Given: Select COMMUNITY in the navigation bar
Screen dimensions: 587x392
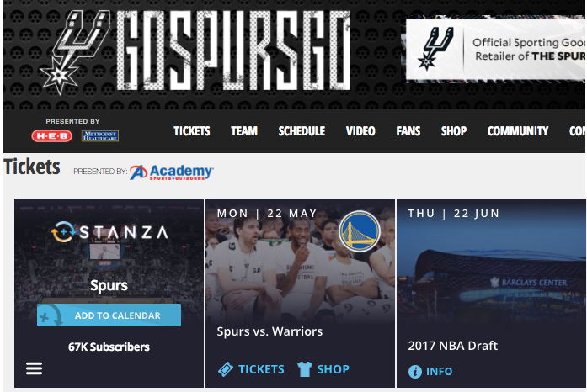Looking at the screenshot, I should (x=518, y=131).
